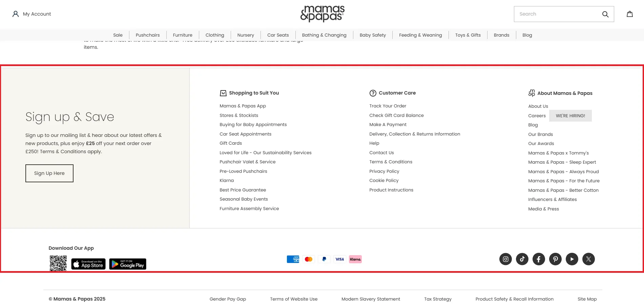The width and height of the screenshot is (644, 307).
Task: Open the Feeding & Weaning menu
Action: pos(420,35)
